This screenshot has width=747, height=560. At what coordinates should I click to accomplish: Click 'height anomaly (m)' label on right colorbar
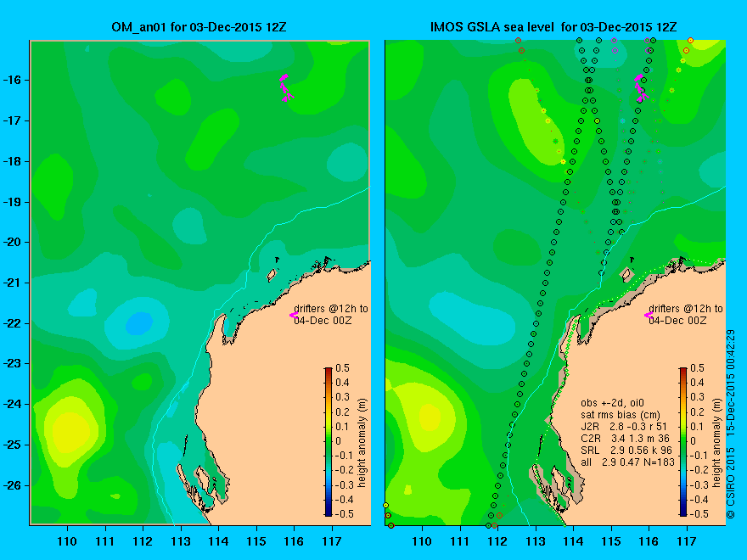pos(717,443)
